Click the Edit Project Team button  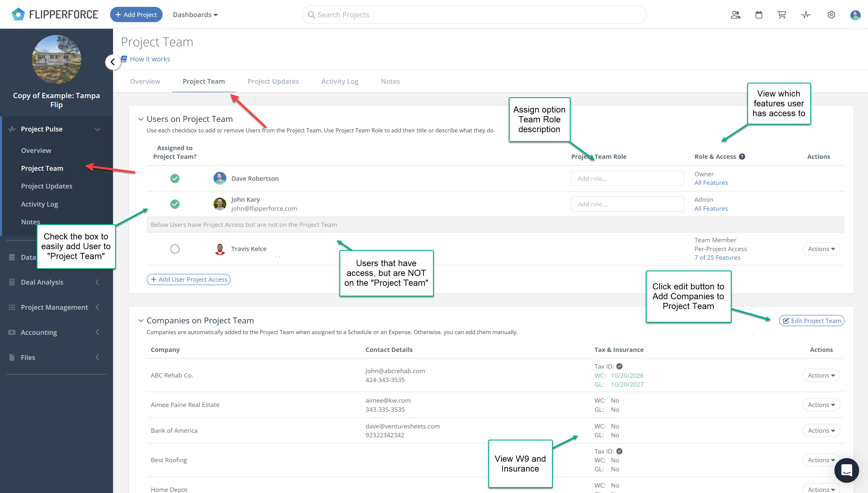point(811,321)
